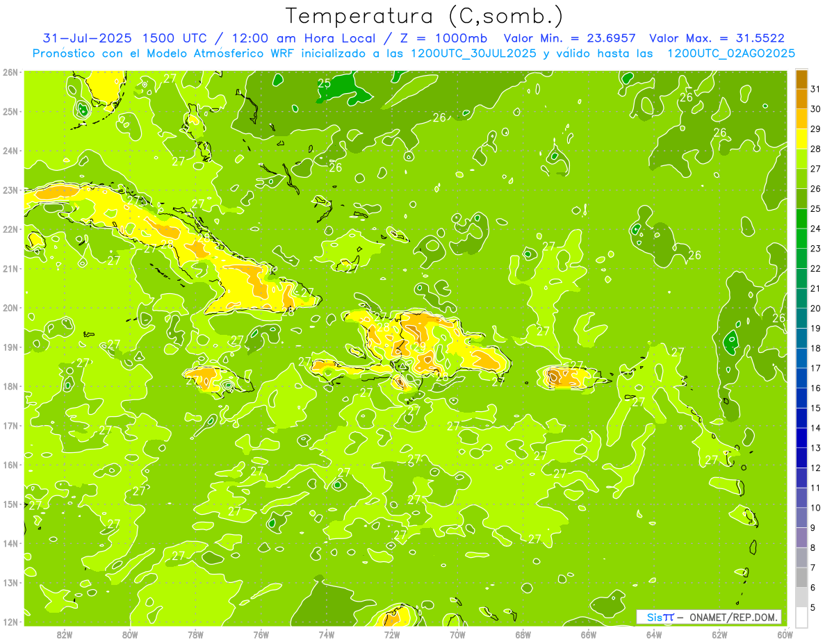Screen dimensions: 834x644
Task: Click the 76W longitude axis label
Action: [261, 634]
